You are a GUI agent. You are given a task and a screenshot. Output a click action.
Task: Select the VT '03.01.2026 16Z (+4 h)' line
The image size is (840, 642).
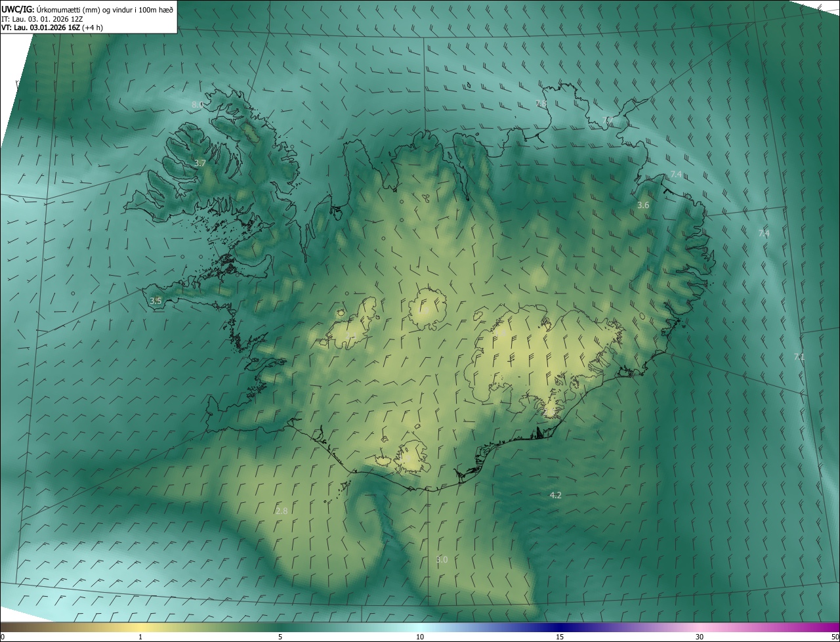pyautogui.click(x=52, y=28)
